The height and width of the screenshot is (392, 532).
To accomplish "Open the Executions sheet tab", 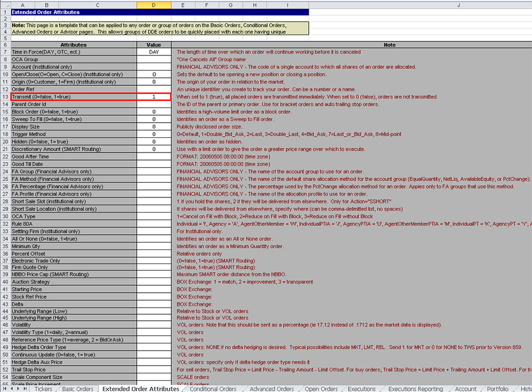I will 361,389.
